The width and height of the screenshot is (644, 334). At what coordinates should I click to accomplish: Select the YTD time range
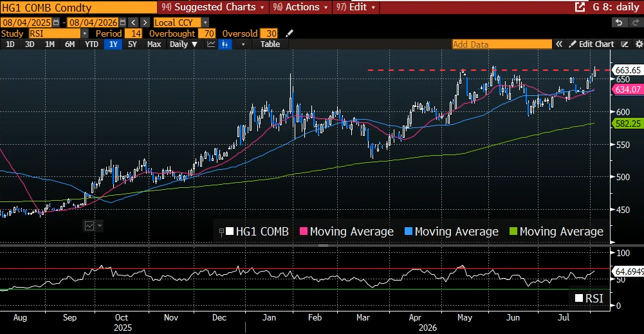(x=91, y=44)
